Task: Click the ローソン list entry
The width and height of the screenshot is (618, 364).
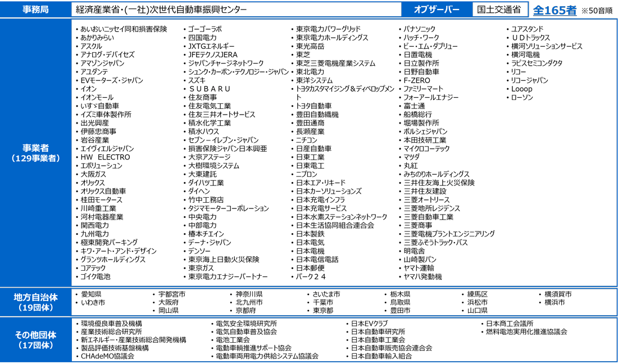Action: (x=521, y=97)
